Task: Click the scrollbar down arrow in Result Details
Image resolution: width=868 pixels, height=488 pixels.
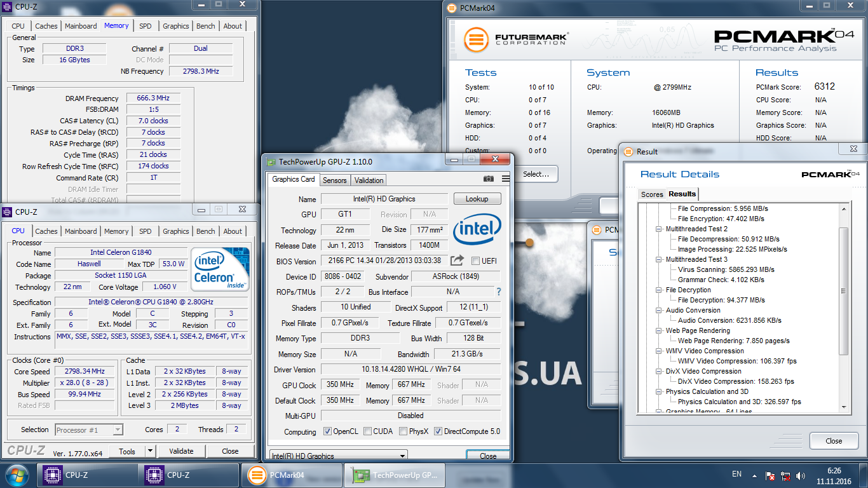Action: (x=844, y=407)
